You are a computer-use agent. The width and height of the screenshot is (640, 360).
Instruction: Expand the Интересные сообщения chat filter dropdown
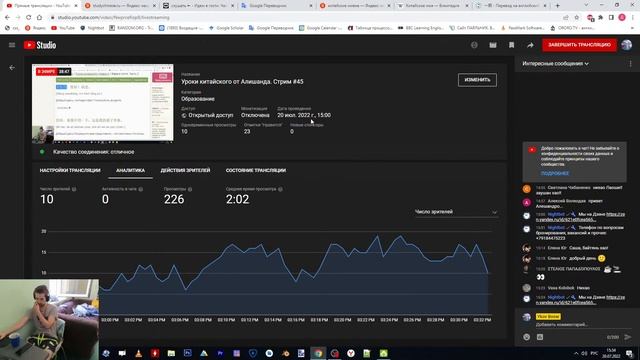tap(556, 64)
